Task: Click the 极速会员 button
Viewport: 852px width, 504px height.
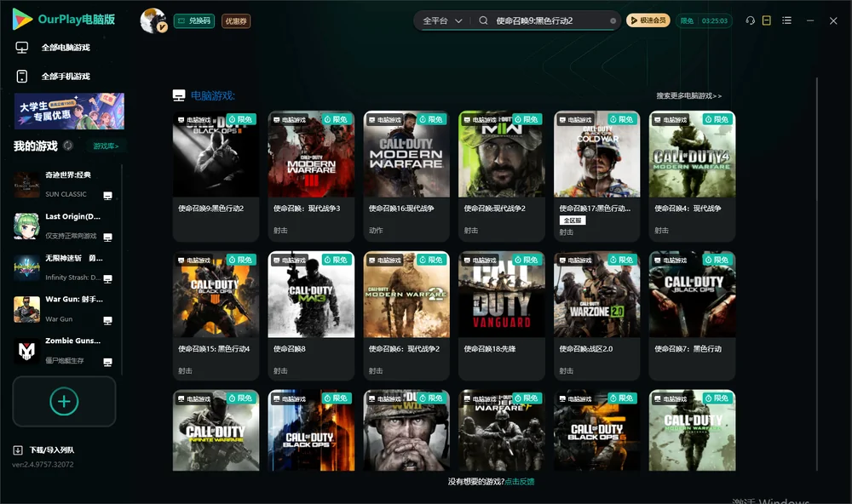Action: (x=648, y=20)
